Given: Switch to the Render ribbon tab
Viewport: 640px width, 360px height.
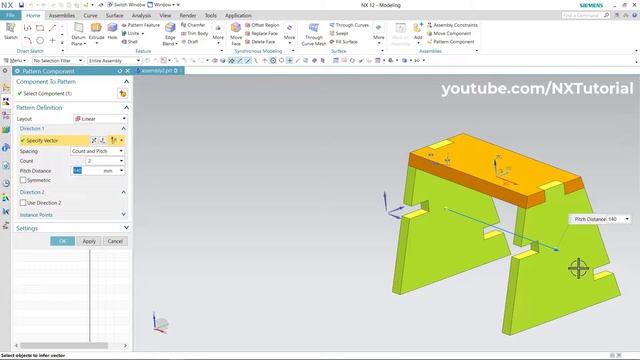Looking at the screenshot, I should [x=188, y=16].
